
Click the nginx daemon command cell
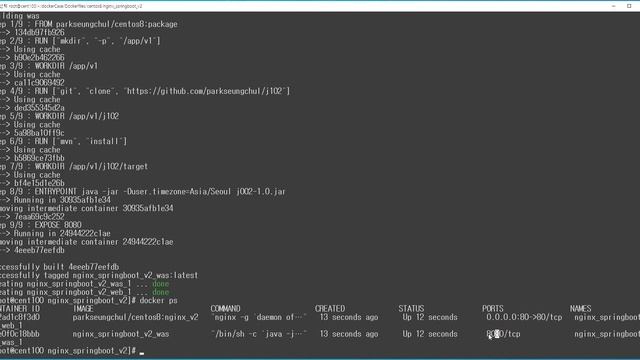[x=258, y=317]
